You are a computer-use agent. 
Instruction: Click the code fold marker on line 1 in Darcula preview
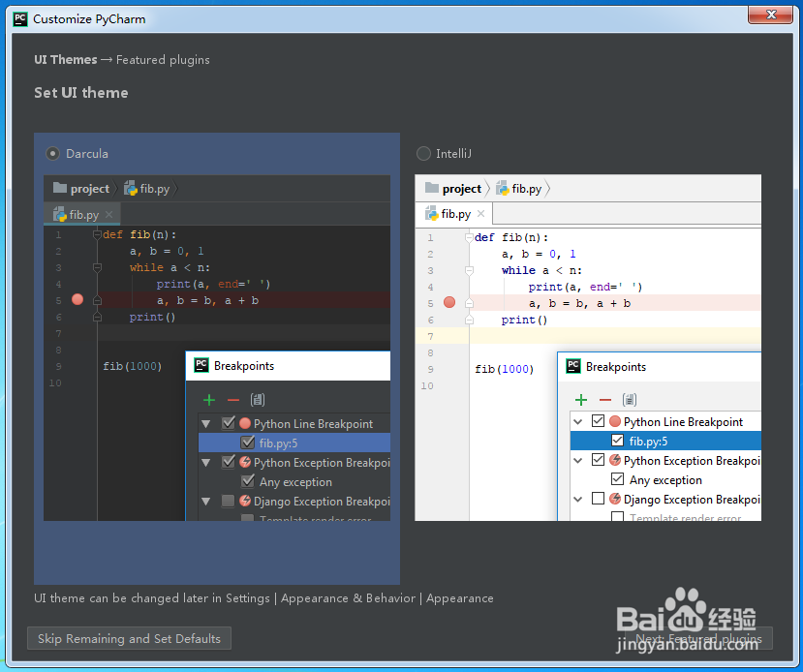coord(97,234)
